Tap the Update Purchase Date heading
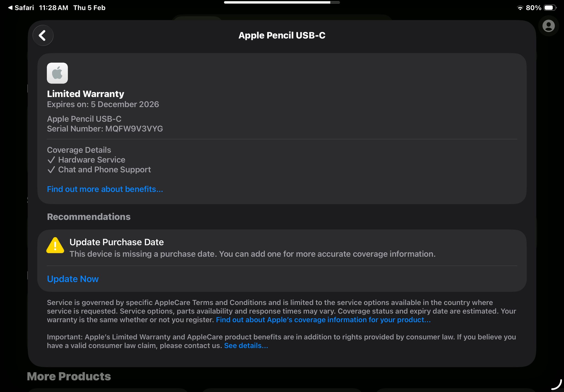This screenshot has height=392, width=564. click(x=116, y=242)
